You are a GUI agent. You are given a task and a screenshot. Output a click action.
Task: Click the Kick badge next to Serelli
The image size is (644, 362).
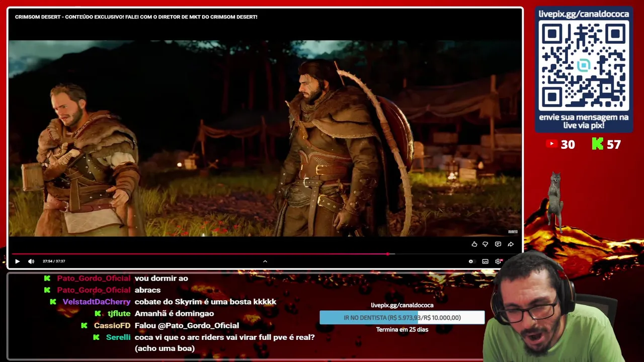click(96, 337)
